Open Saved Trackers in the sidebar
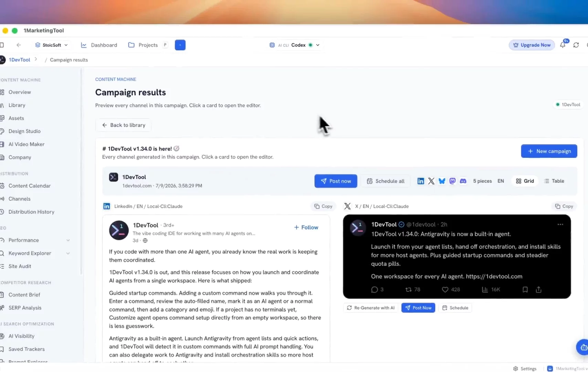Image resolution: width=588 pixels, height=372 pixels. pos(27,349)
